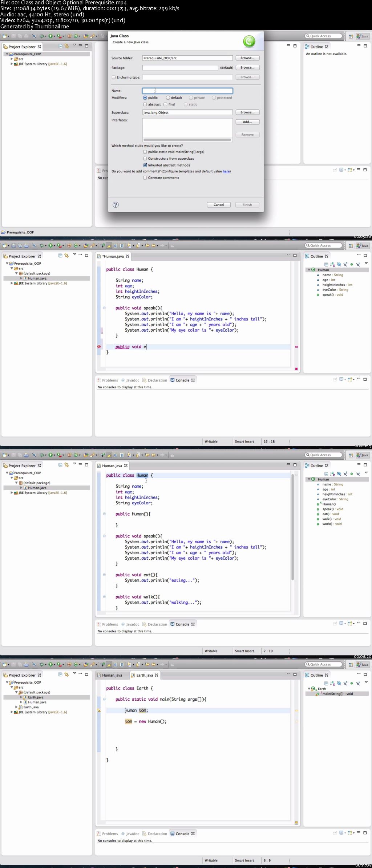Collapse Prerequisite_OOP project behind the Java Class dialog
The width and height of the screenshot is (372, 868).
tap(7, 54)
